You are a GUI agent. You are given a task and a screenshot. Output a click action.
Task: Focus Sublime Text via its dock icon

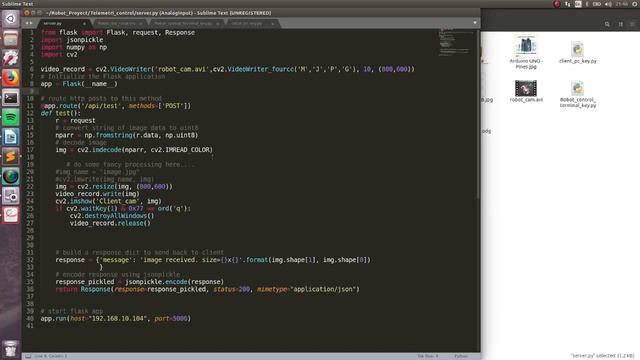coord(11,156)
